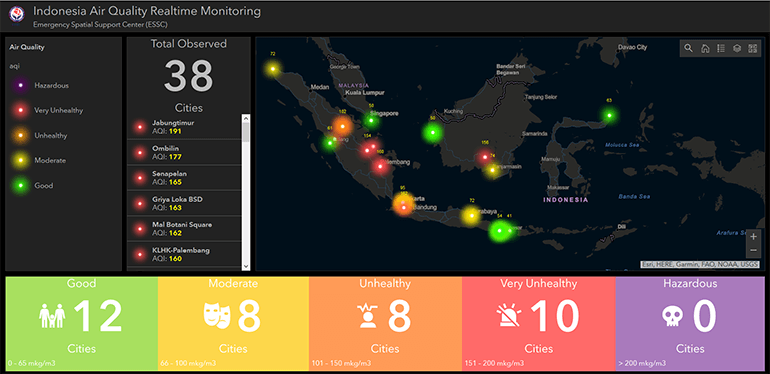Reset the map to home extent
770x374 pixels.
tap(705, 48)
